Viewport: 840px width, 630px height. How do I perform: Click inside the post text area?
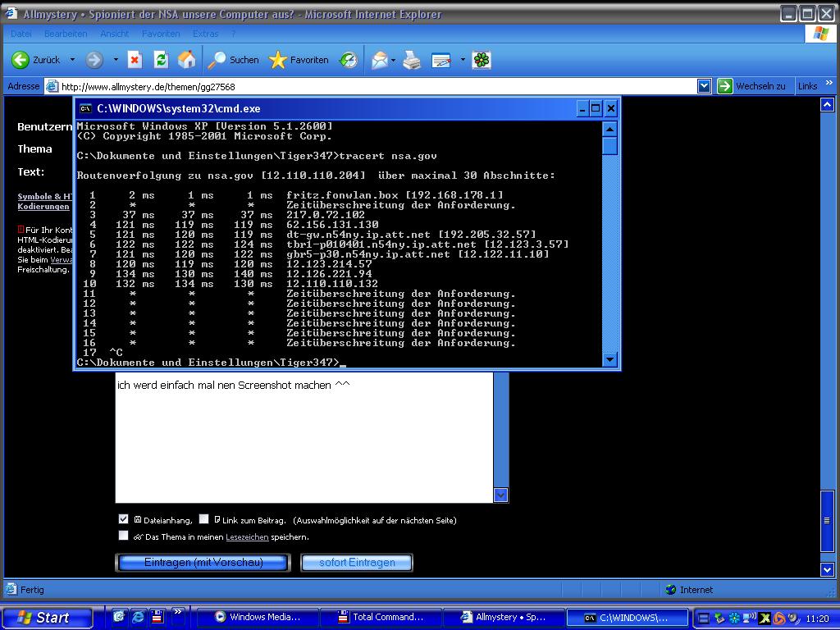304,438
